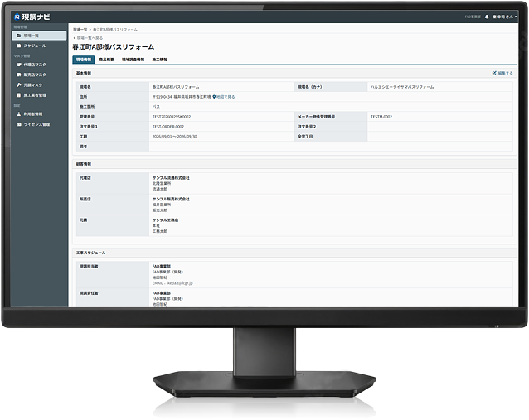Click the pencil edit icon in 基本情報

coord(494,73)
